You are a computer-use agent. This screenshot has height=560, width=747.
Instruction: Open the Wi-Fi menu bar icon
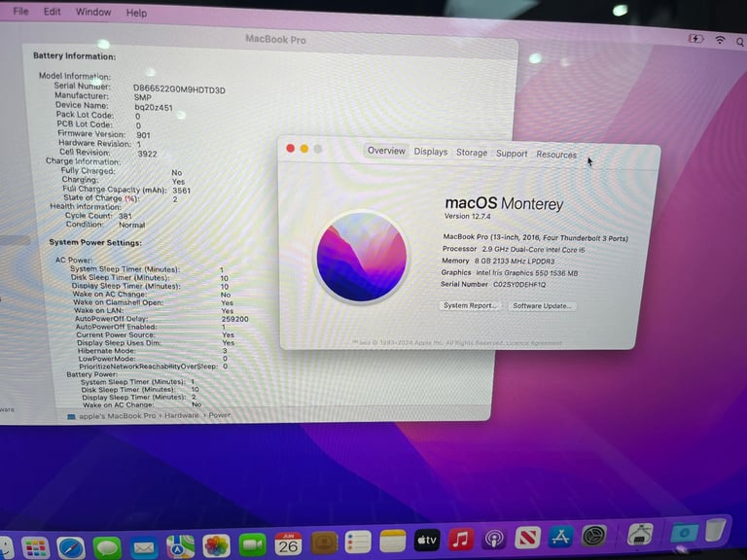pos(720,41)
